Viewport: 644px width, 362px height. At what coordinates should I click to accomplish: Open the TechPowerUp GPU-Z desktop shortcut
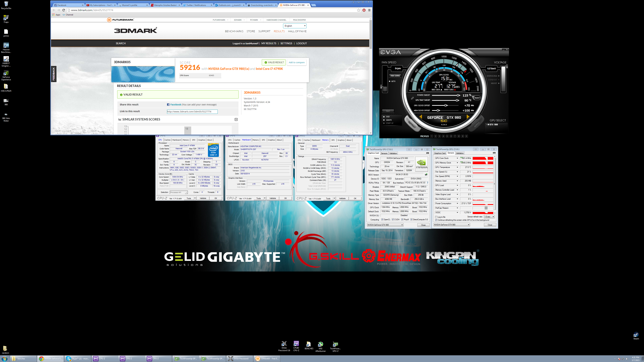[x=335, y=347]
